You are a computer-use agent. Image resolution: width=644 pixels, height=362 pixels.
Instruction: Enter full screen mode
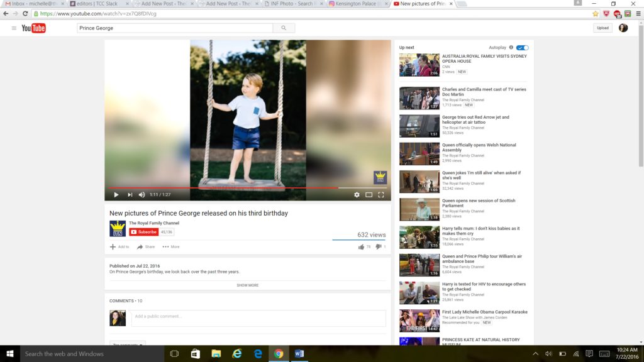tap(380, 195)
